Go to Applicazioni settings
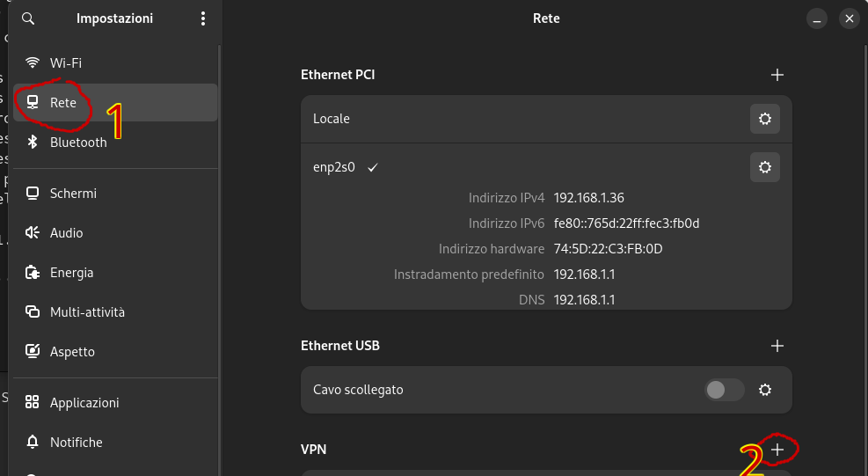This screenshot has width=868, height=476. click(x=84, y=403)
